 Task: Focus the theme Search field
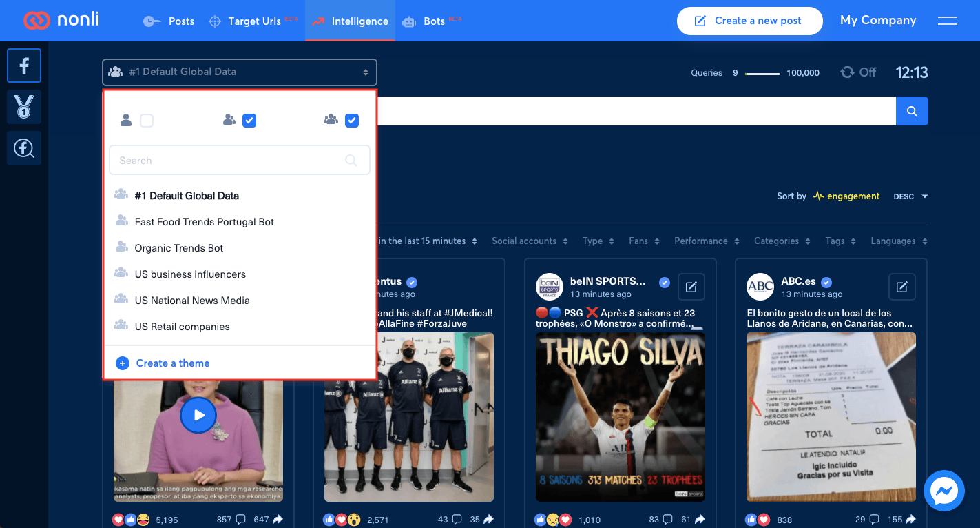point(240,161)
